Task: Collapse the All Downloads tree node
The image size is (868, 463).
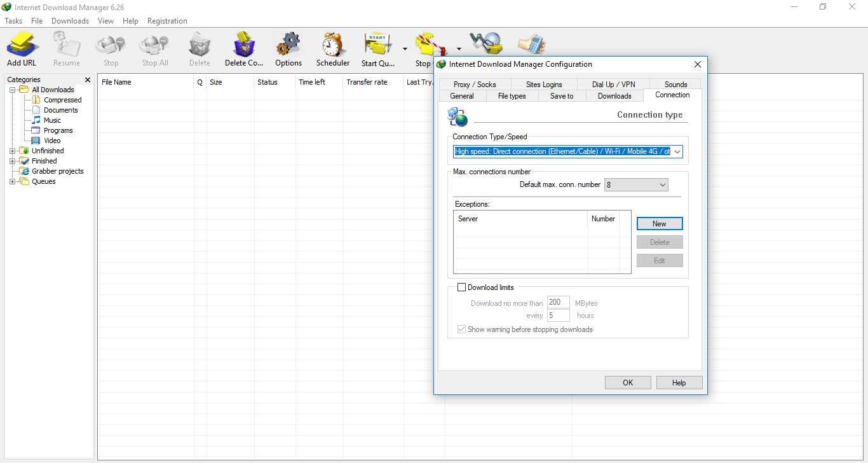Action: (x=13, y=90)
